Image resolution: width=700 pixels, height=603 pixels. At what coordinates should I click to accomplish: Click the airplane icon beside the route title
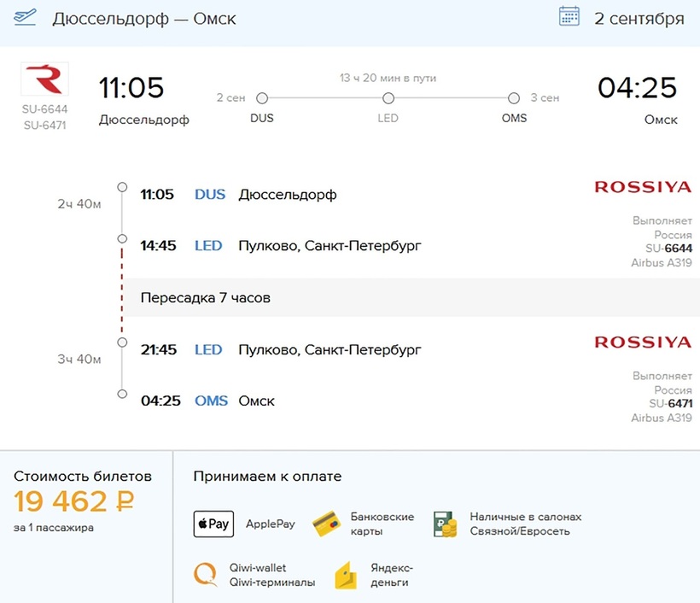25,18
